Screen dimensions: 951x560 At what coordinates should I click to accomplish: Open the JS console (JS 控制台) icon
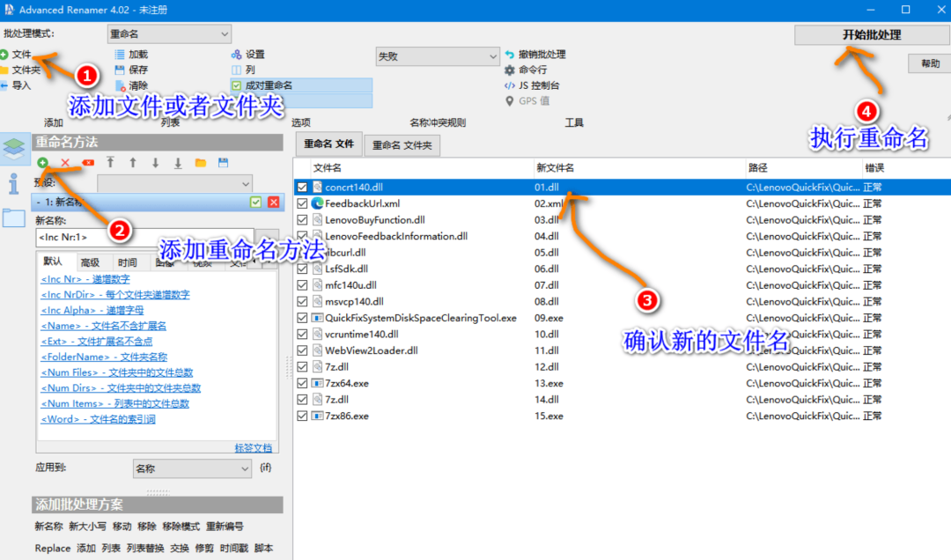[x=510, y=85]
